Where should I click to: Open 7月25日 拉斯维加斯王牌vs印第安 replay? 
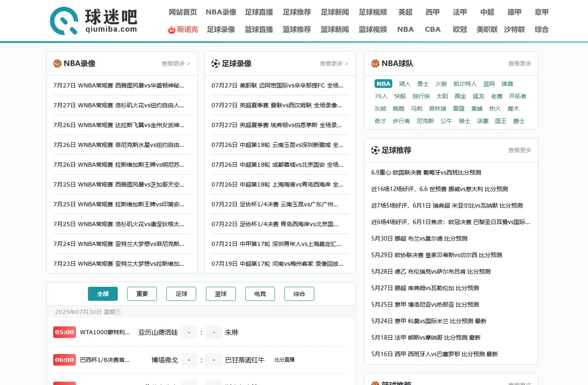119,204
